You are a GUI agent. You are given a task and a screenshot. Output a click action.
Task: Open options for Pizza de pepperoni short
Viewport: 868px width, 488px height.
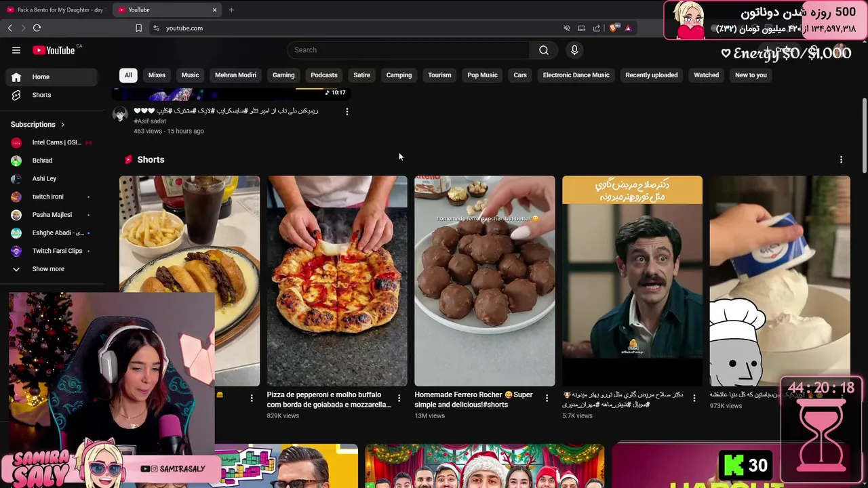399,399
